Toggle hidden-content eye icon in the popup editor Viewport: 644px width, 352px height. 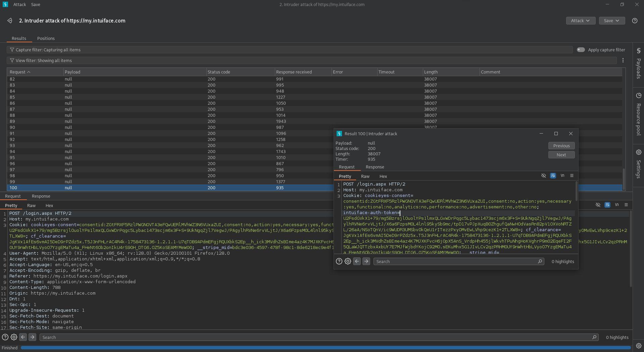[544, 175]
